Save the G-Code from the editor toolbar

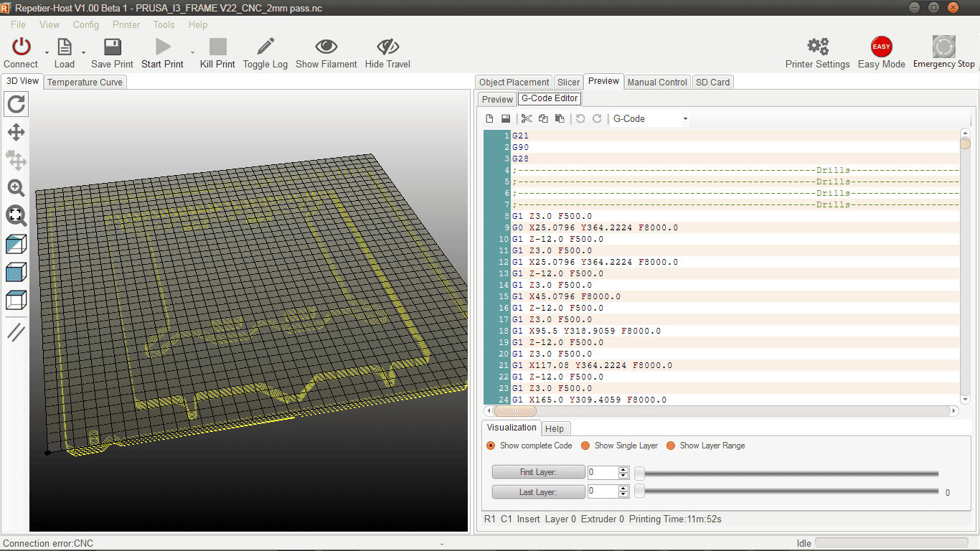pyautogui.click(x=506, y=118)
